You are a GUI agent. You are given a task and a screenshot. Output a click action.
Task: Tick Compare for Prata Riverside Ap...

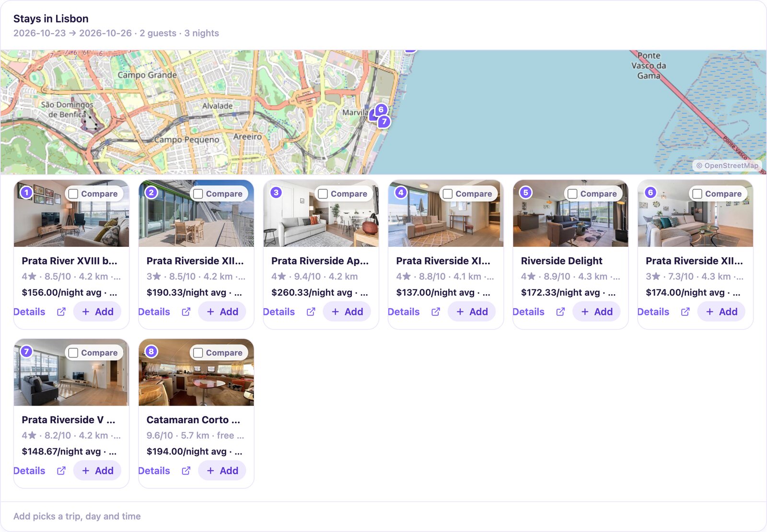323,194
